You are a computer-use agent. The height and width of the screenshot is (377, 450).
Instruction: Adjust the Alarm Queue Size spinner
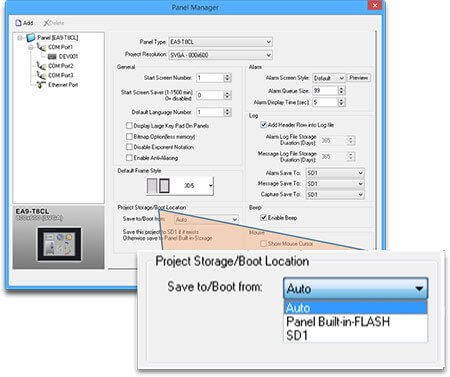click(341, 90)
